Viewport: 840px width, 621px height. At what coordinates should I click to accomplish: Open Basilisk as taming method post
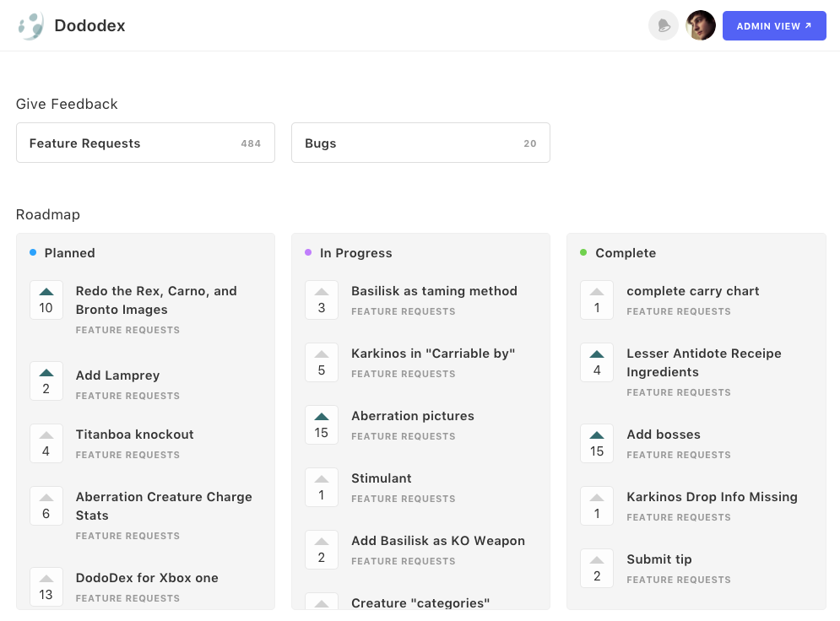click(434, 291)
